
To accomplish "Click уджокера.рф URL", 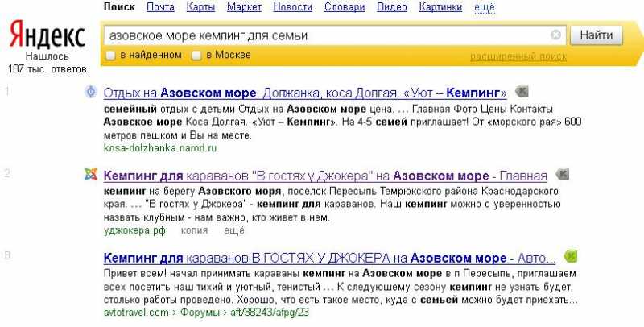I will (134, 230).
